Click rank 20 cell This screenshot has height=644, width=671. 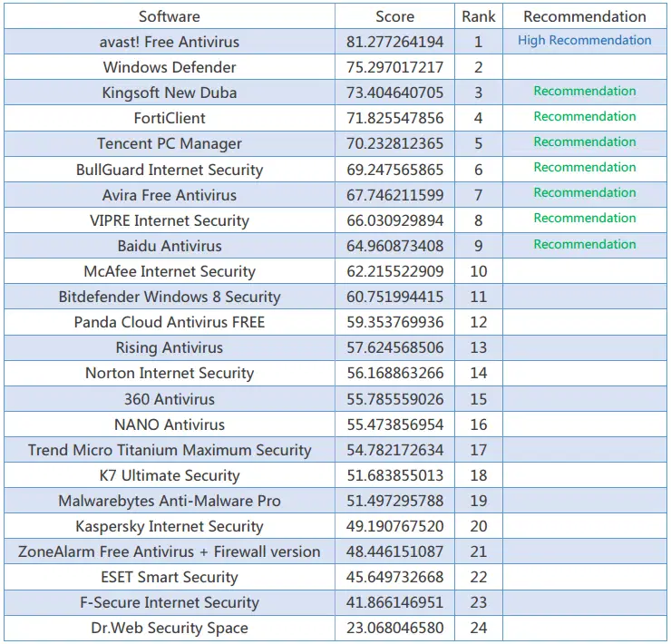point(479,527)
